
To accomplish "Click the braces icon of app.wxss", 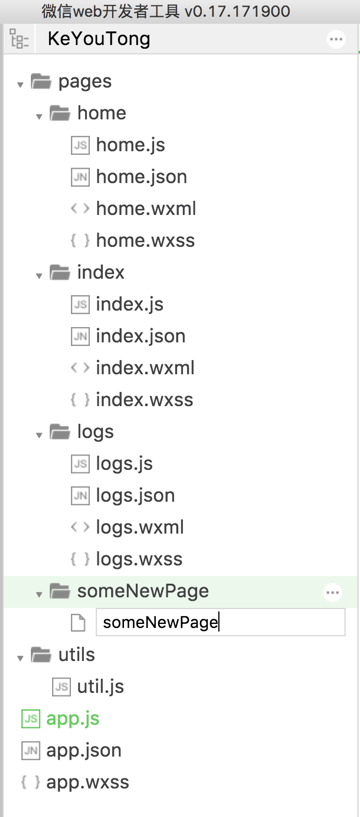I will click(31, 782).
